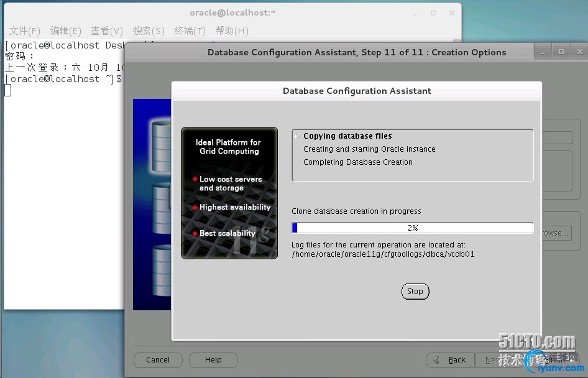
Task: Maximize the DBCA Creation Options window
Action: [561, 52]
